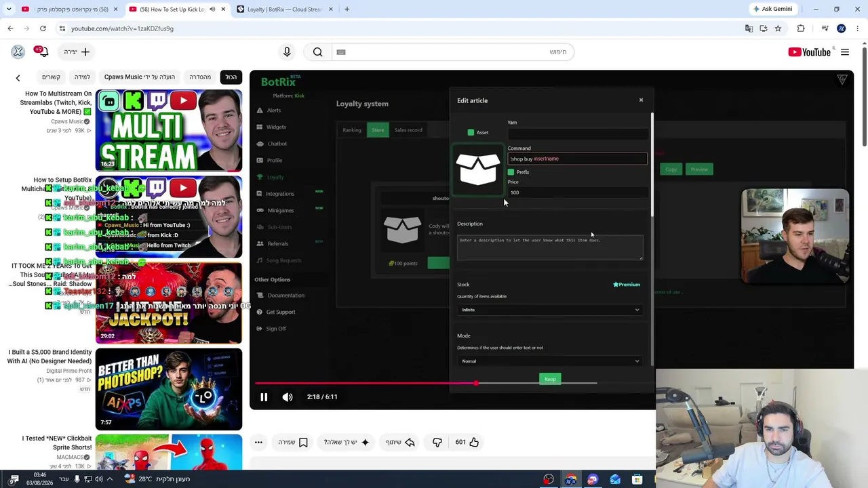Image resolution: width=868 pixels, height=488 pixels.
Task: Open YouTube notifications bell
Action: pyautogui.click(x=43, y=52)
